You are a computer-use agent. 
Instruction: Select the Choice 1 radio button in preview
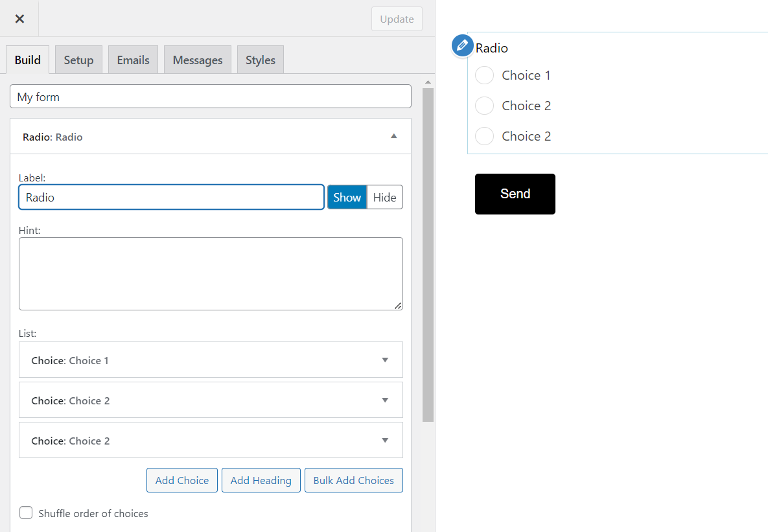pyautogui.click(x=484, y=75)
